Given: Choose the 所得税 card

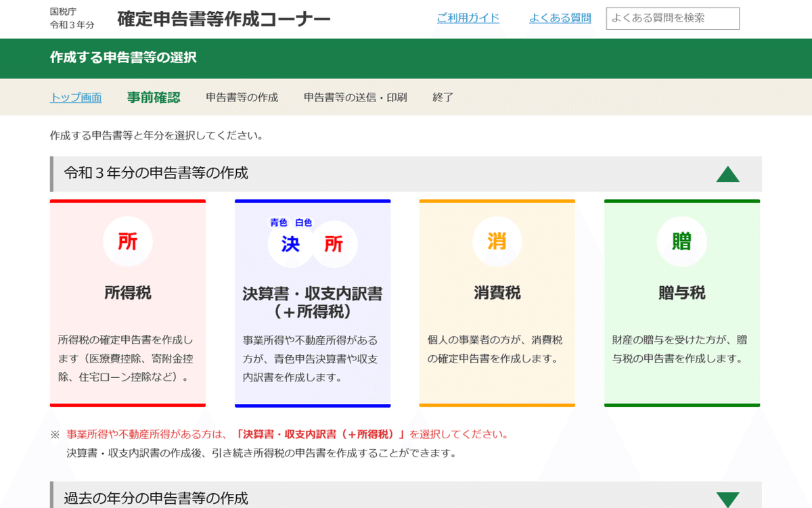Looking at the screenshot, I should [127, 302].
